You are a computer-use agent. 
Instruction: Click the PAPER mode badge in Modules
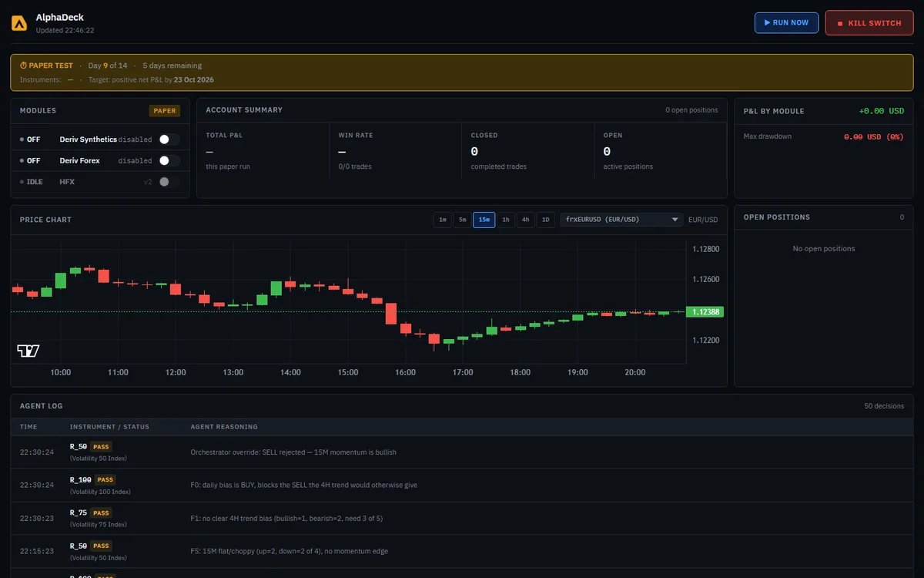point(165,110)
